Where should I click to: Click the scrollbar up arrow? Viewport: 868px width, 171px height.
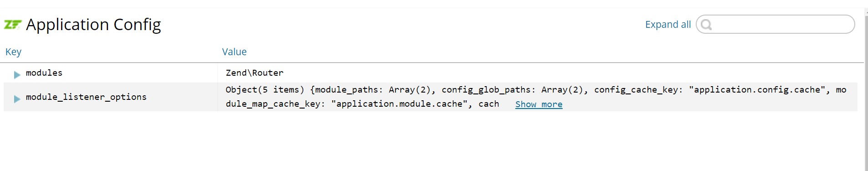(x=866, y=11)
